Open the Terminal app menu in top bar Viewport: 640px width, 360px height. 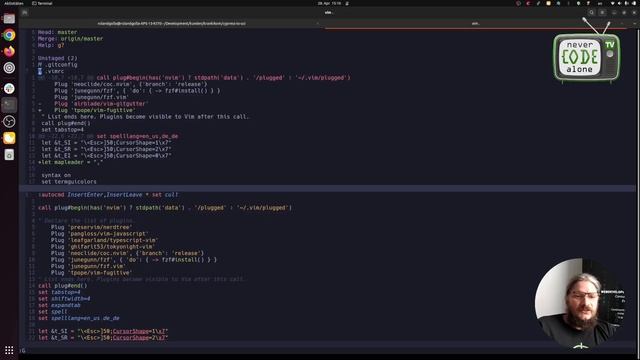(x=42, y=3)
